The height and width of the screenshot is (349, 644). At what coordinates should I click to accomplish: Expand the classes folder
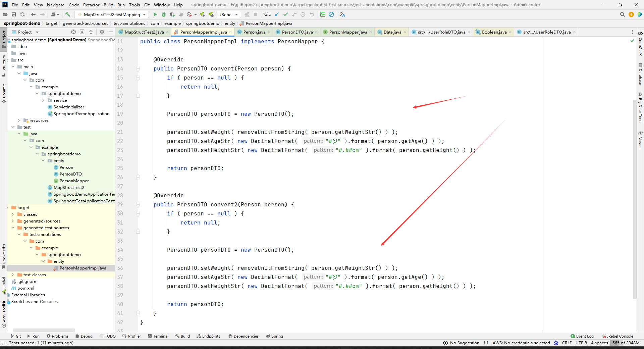[13, 214]
